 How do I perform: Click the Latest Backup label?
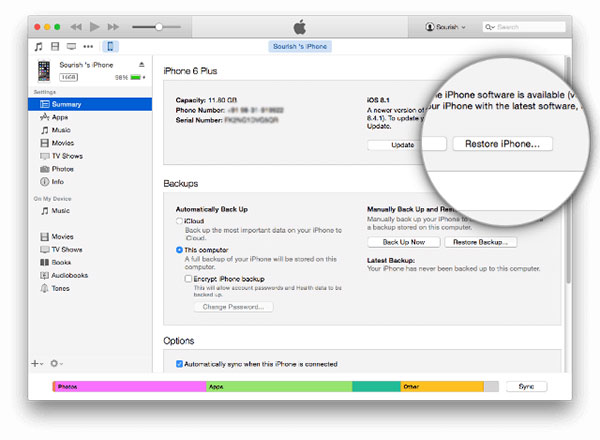391,260
